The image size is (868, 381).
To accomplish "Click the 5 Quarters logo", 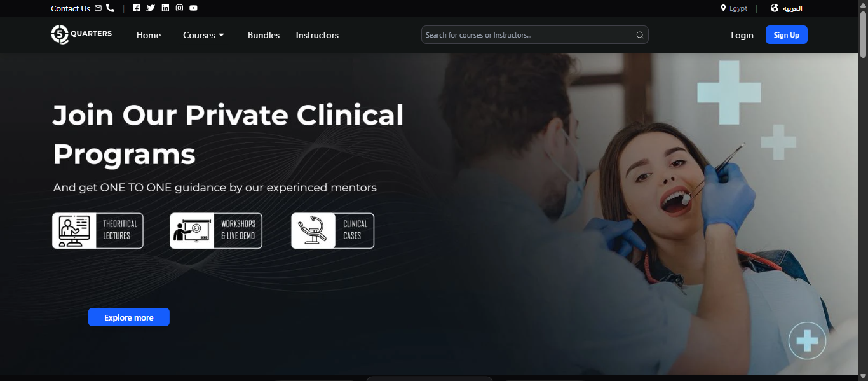I will pyautogui.click(x=81, y=34).
